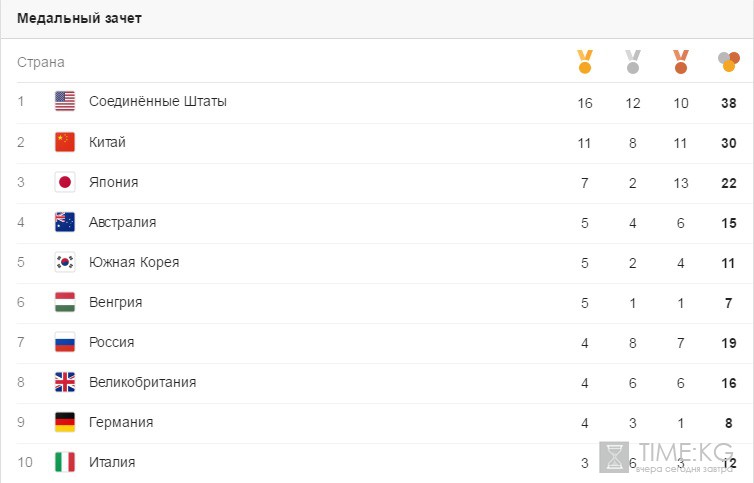Click the Медальный зачет header title

(x=79, y=18)
